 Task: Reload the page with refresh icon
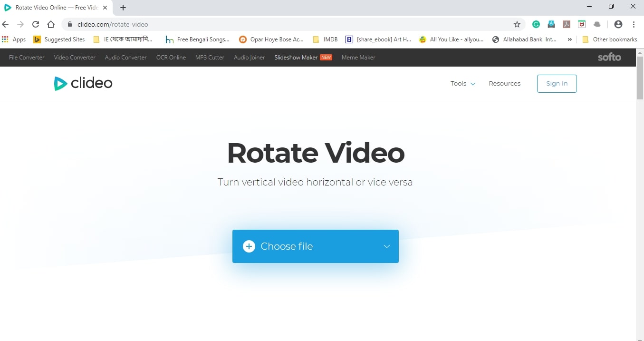(36, 24)
